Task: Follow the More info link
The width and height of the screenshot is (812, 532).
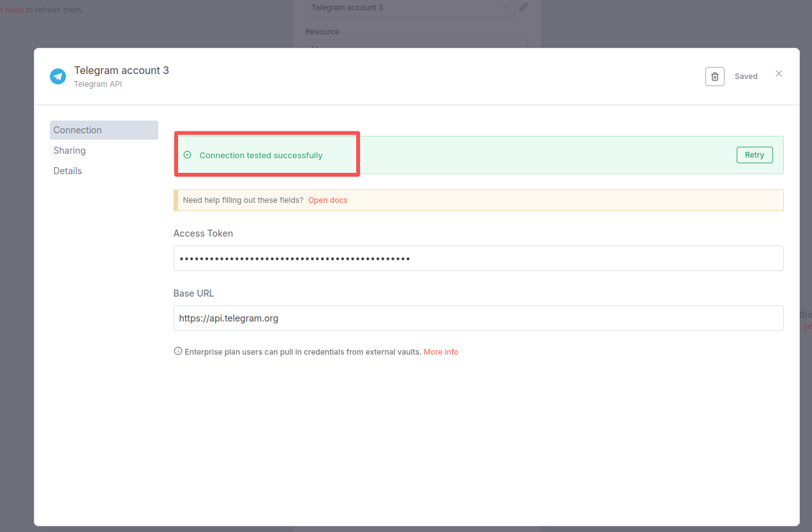Action: click(440, 352)
